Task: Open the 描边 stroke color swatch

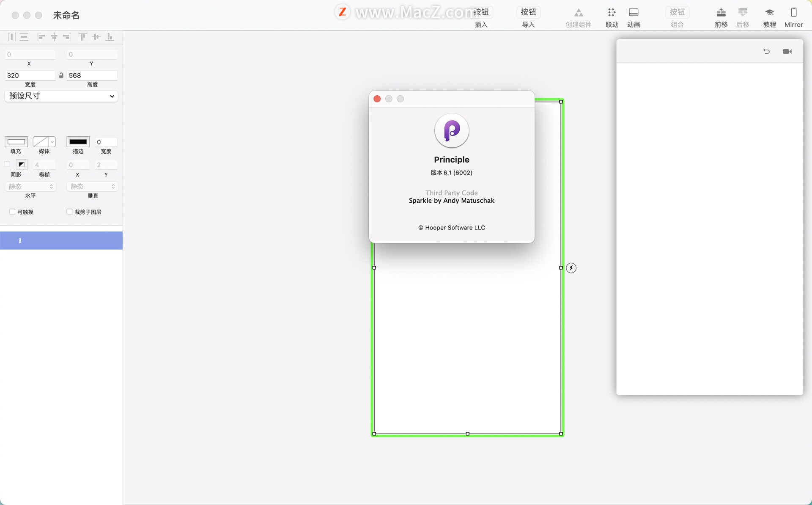Action: coord(78,141)
